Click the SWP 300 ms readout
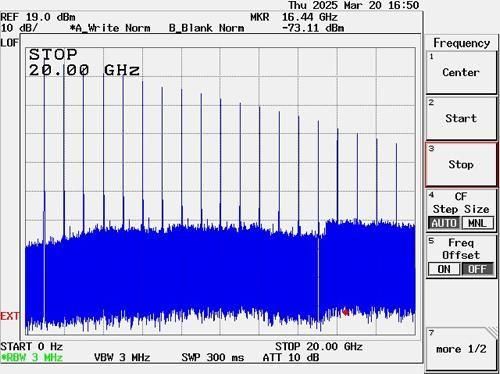Viewport: 500px width, 374px height. point(213,357)
